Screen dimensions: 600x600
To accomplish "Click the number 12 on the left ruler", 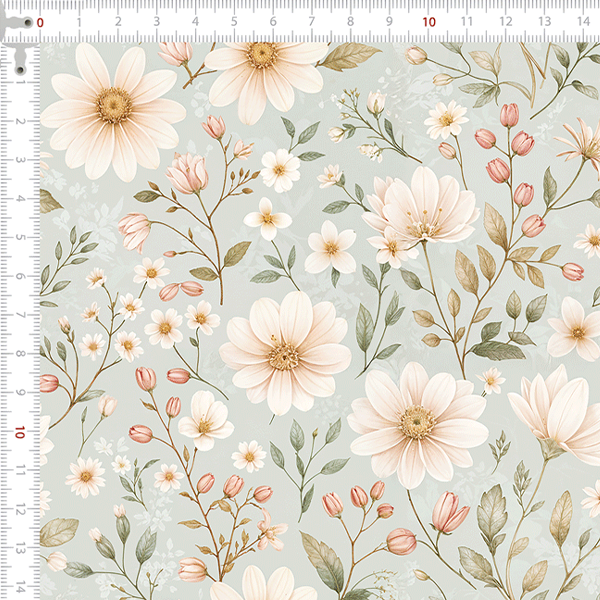I will click(x=20, y=509).
